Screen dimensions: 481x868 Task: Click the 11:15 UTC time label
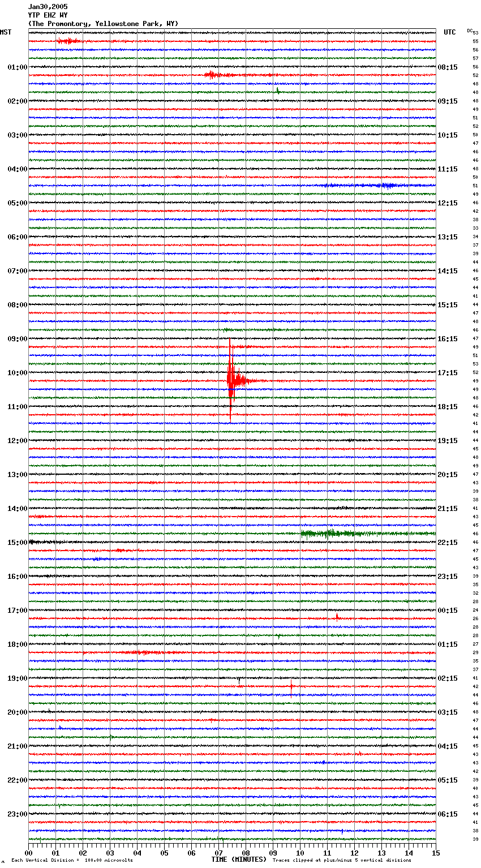[x=448, y=169]
